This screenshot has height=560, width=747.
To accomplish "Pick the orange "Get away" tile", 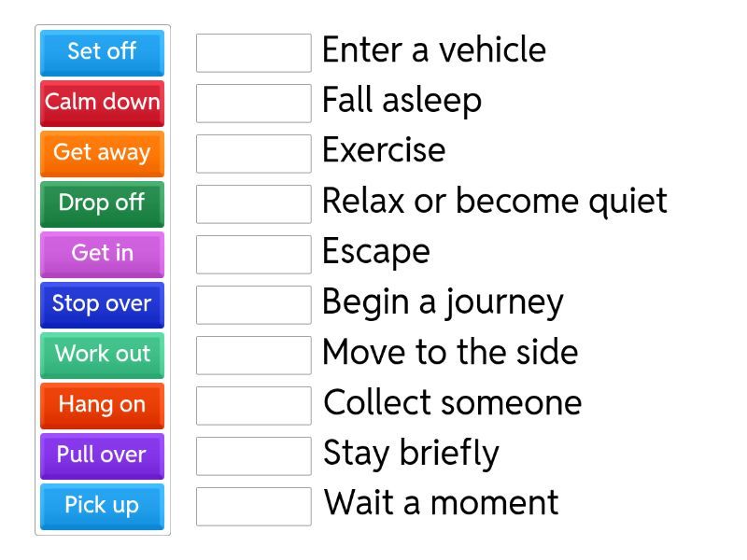I will [102, 153].
